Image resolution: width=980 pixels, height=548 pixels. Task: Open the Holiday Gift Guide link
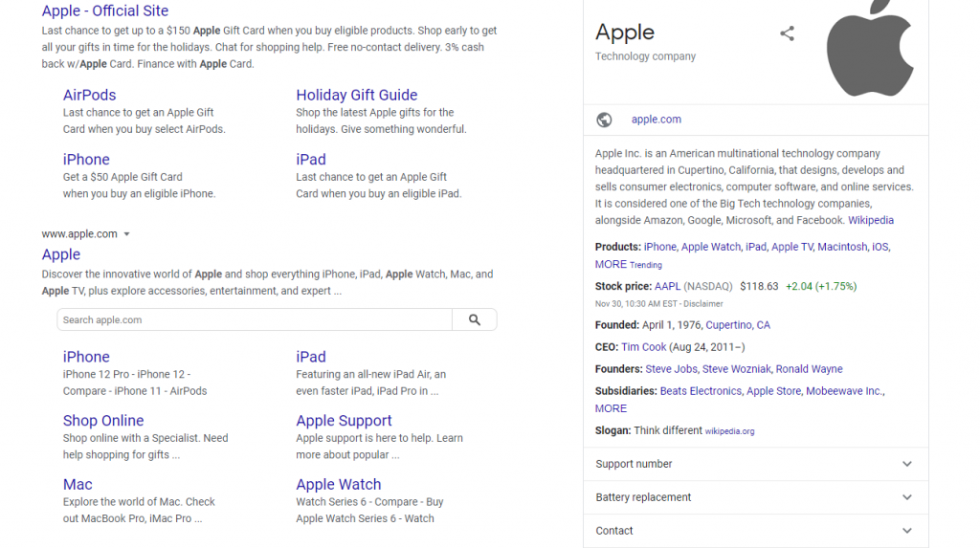coord(356,95)
